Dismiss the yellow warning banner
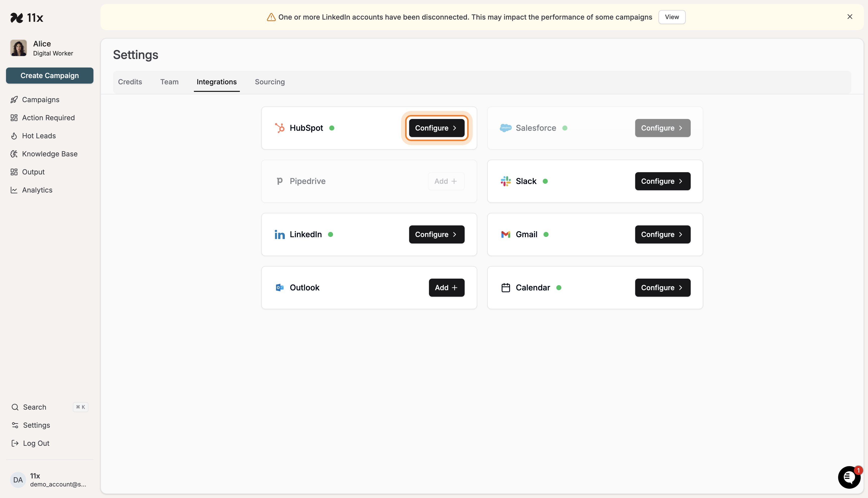868x498 pixels. pos(850,16)
